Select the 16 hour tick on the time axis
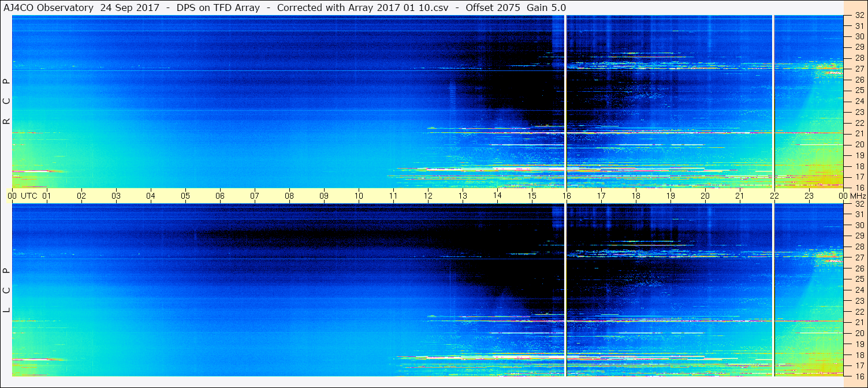This screenshot has width=868, height=388. (567, 196)
